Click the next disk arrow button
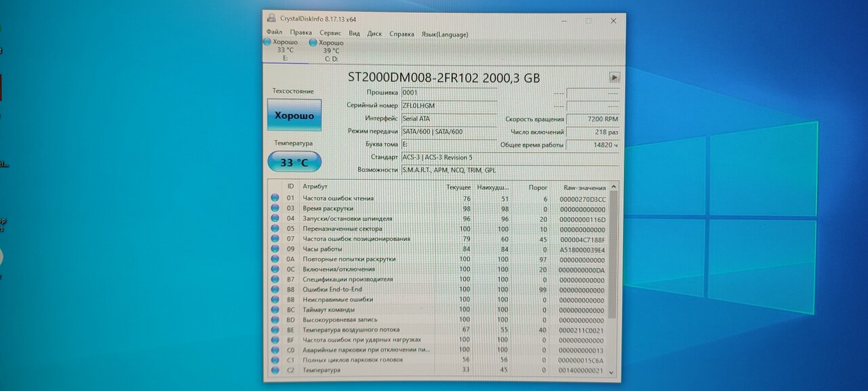 point(614,77)
